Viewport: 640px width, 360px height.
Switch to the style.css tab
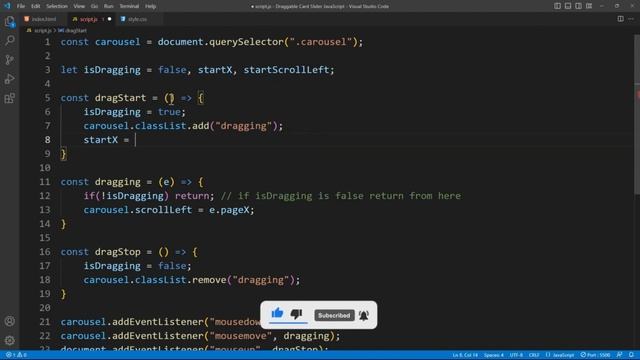[137, 19]
